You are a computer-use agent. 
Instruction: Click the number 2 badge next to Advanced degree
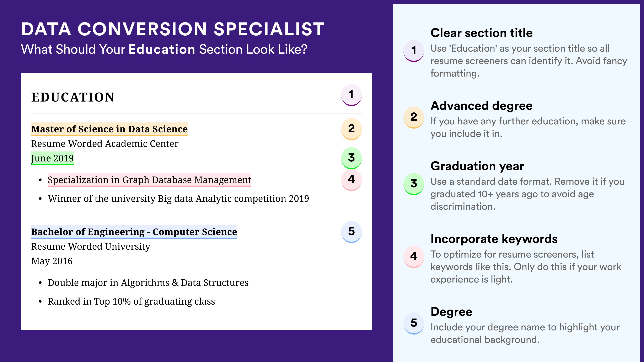[x=414, y=117]
